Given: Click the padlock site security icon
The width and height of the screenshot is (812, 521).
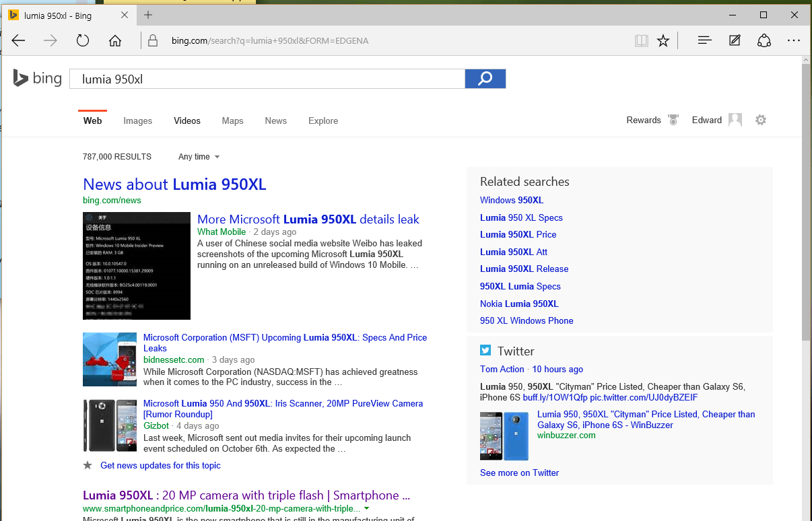Looking at the screenshot, I should 154,41.
